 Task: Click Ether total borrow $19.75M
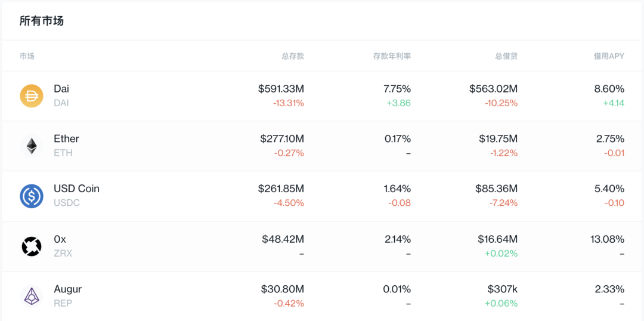pyautogui.click(x=498, y=138)
